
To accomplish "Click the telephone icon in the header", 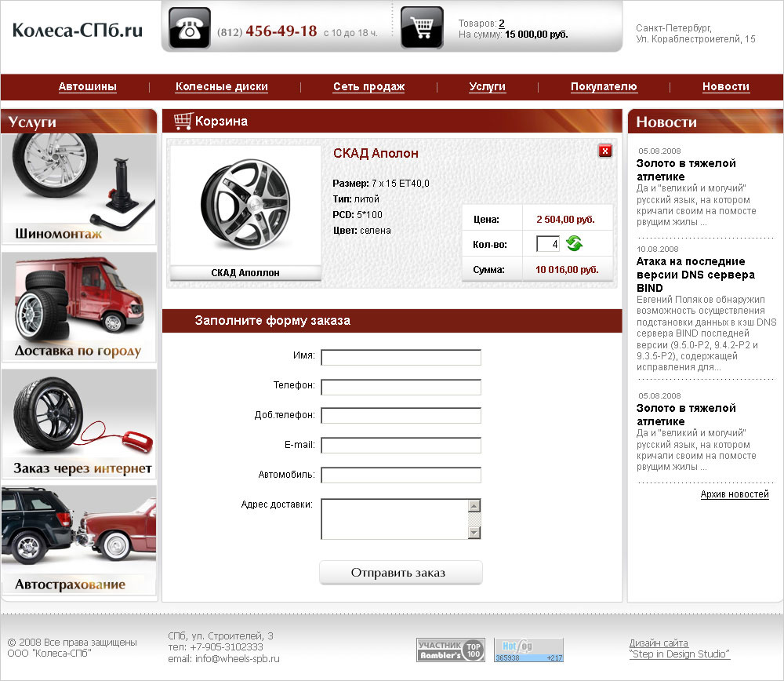I will tap(190, 28).
